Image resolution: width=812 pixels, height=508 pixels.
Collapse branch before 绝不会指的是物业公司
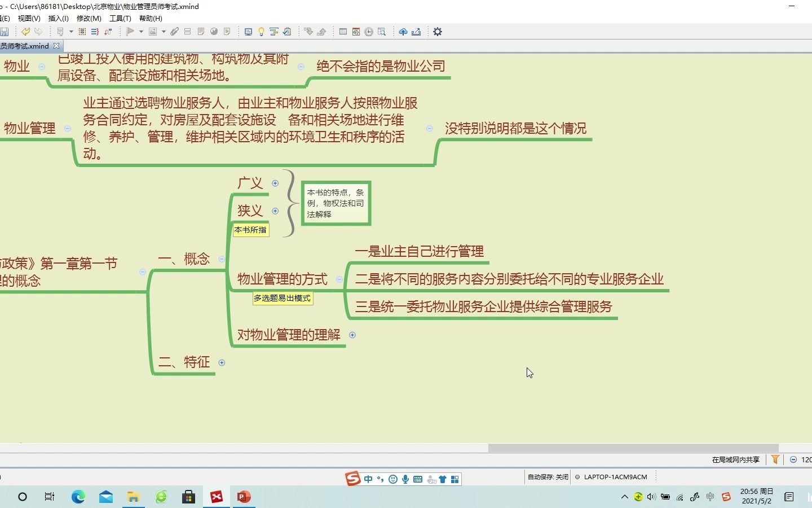coord(301,67)
